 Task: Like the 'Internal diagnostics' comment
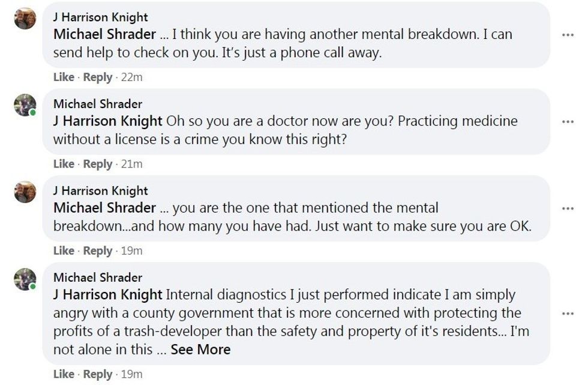pos(64,374)
